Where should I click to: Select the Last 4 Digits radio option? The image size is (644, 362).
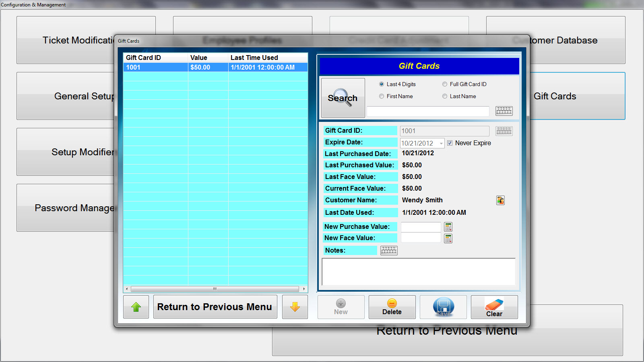click(382, 84)
